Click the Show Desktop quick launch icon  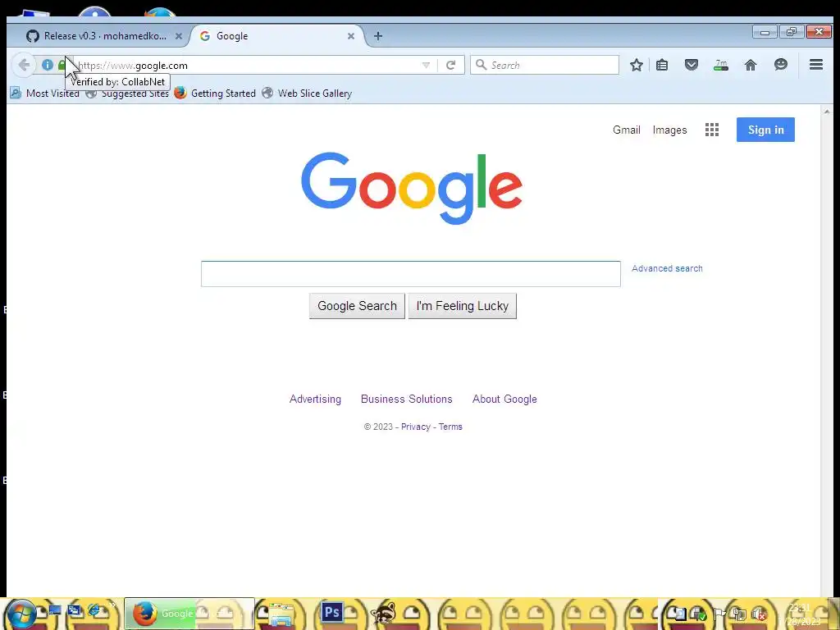55,610
